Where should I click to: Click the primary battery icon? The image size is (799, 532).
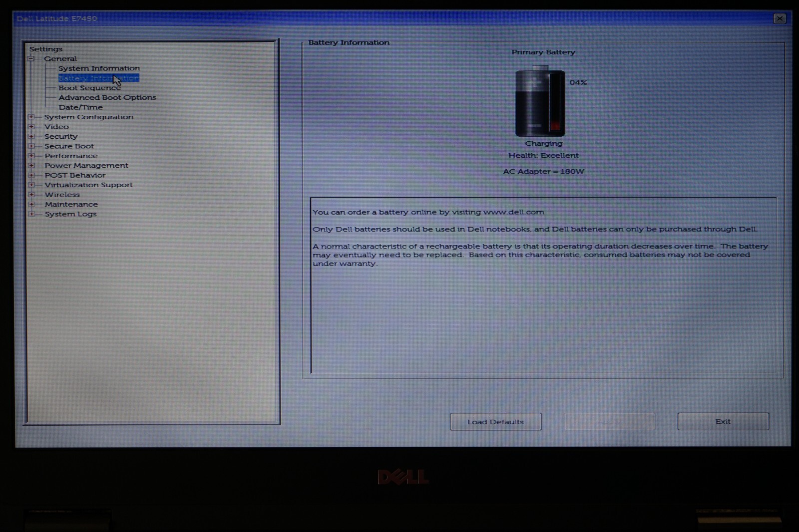[x=540, y=102]
